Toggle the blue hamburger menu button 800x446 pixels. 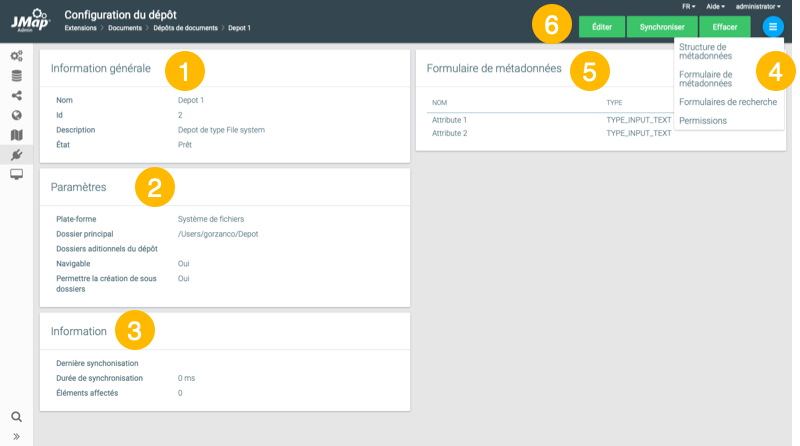[x=773, y=27]
